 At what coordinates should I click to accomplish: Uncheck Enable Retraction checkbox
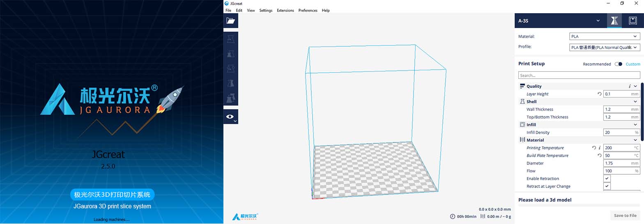pyautogui.click(x=607, y=178)
